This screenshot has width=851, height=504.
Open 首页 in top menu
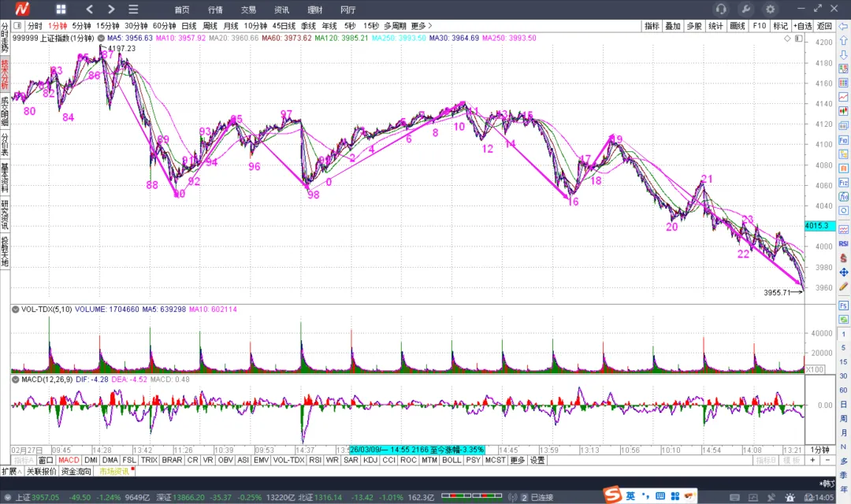pyautogui.click(x=182, y=9)
